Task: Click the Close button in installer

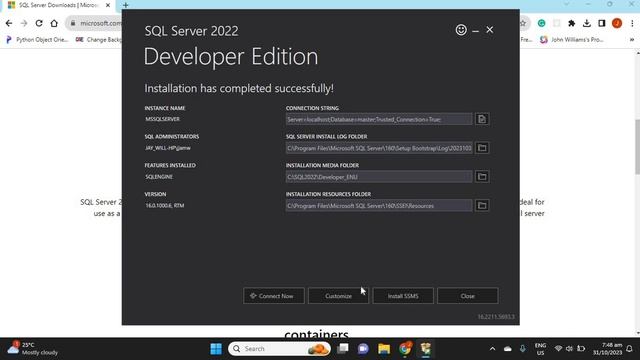Action: click(x=468, y=296)
